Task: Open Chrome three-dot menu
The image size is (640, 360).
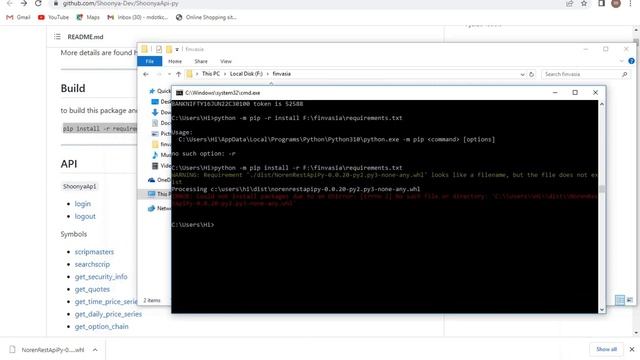Action: point(630,3)
